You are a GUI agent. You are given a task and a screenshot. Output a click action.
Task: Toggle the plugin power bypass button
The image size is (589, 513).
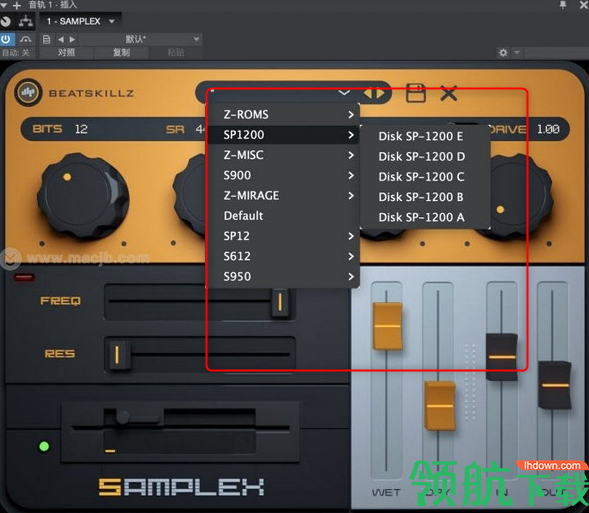[x=6, y=39]
